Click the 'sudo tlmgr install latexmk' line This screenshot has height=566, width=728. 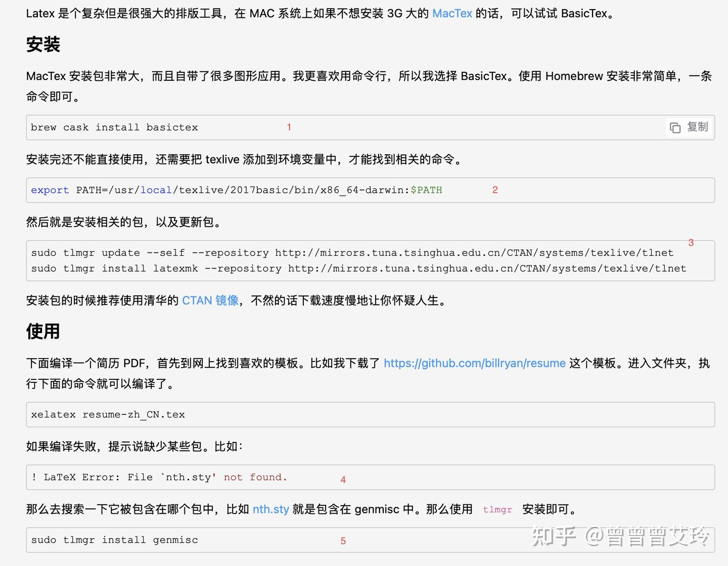pos(359,269)
